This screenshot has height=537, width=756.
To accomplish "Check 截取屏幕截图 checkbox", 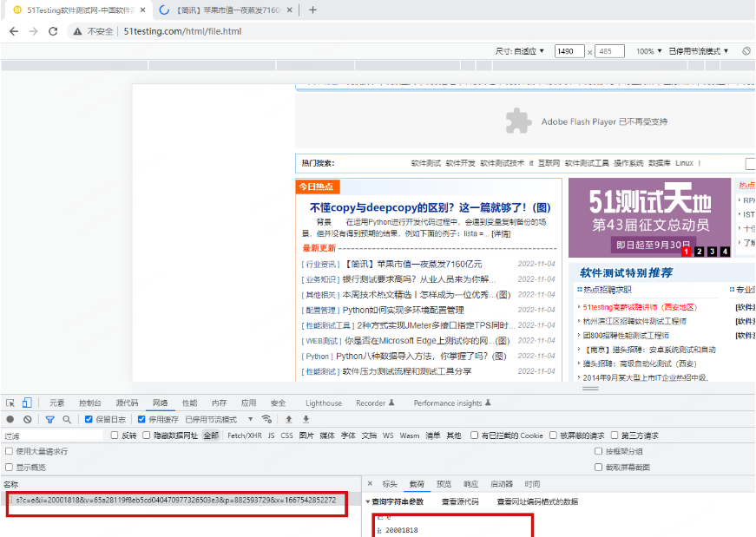I will (x=598, y=467).
